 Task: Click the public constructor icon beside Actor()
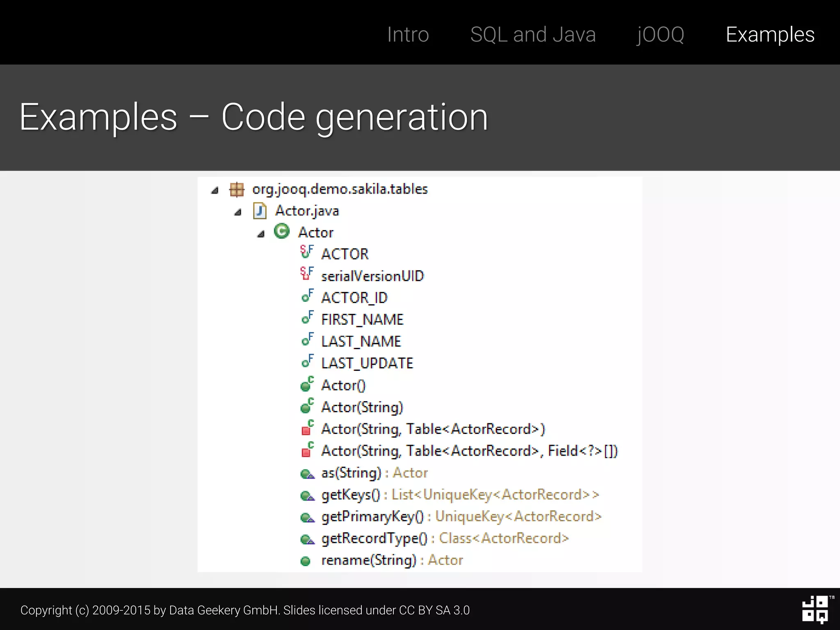tap(307, 384)
